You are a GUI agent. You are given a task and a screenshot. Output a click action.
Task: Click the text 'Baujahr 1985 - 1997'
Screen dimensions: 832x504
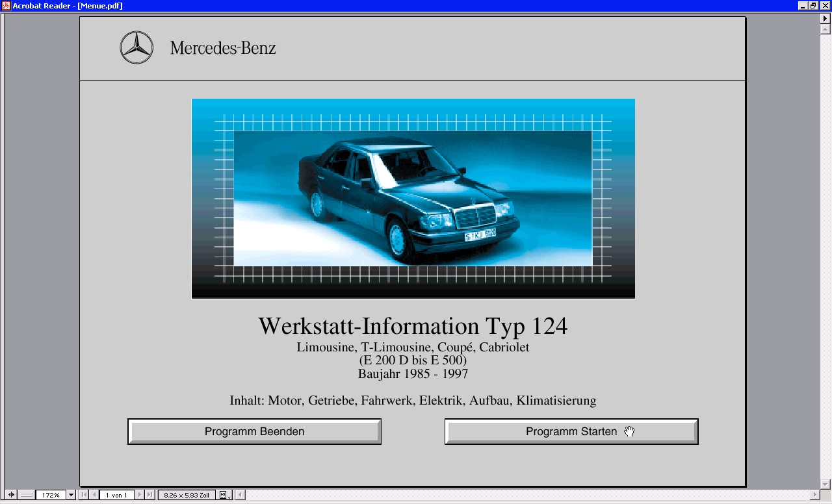413,373
